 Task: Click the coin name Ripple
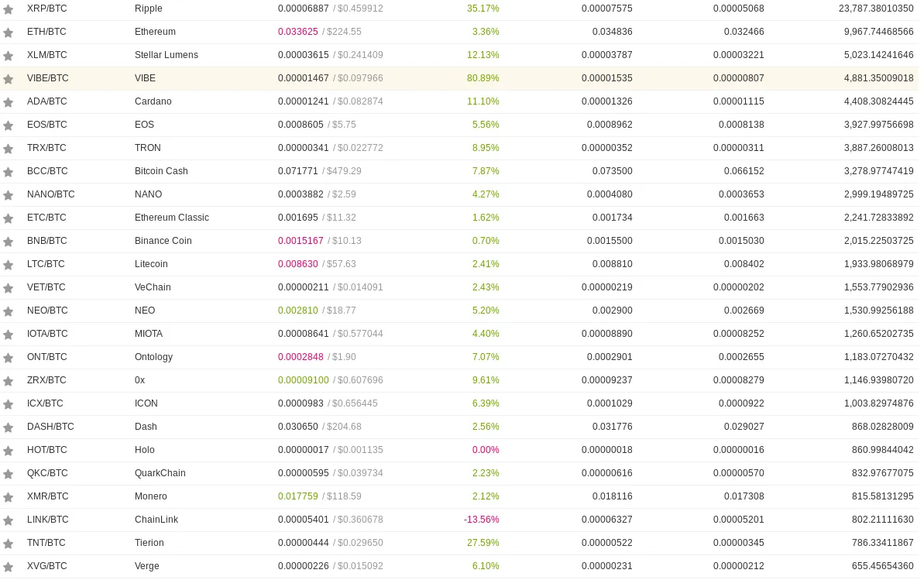[x=149, y=9]
